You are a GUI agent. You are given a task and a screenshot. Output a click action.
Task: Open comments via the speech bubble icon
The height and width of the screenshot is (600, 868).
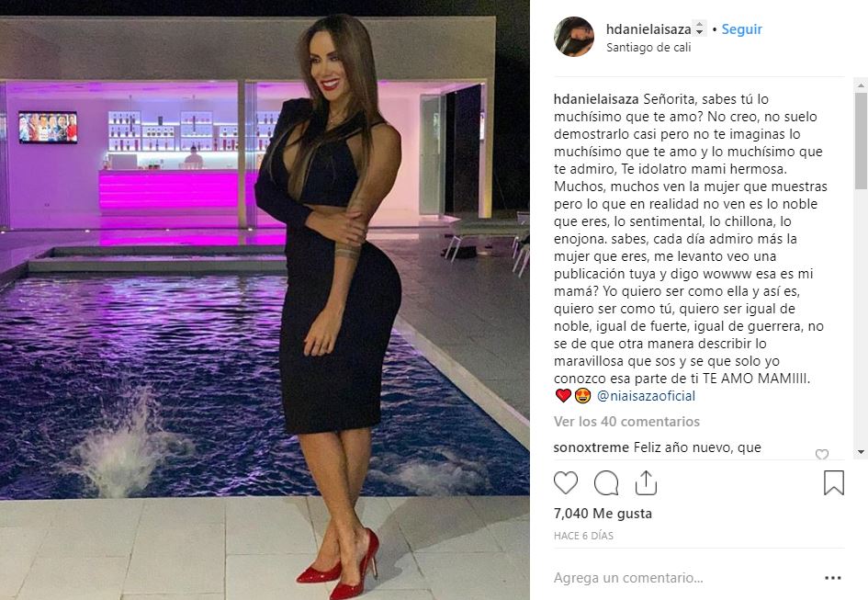coord(606,482)
